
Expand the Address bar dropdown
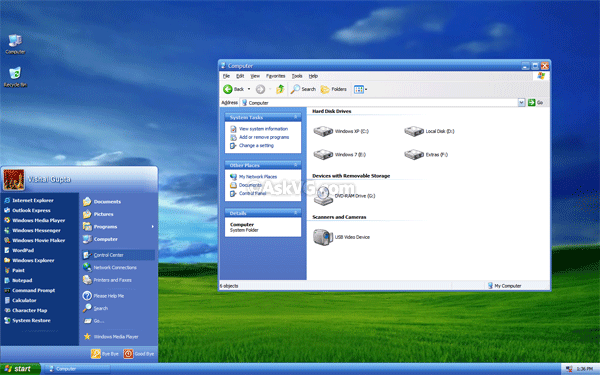click(521, 103)
